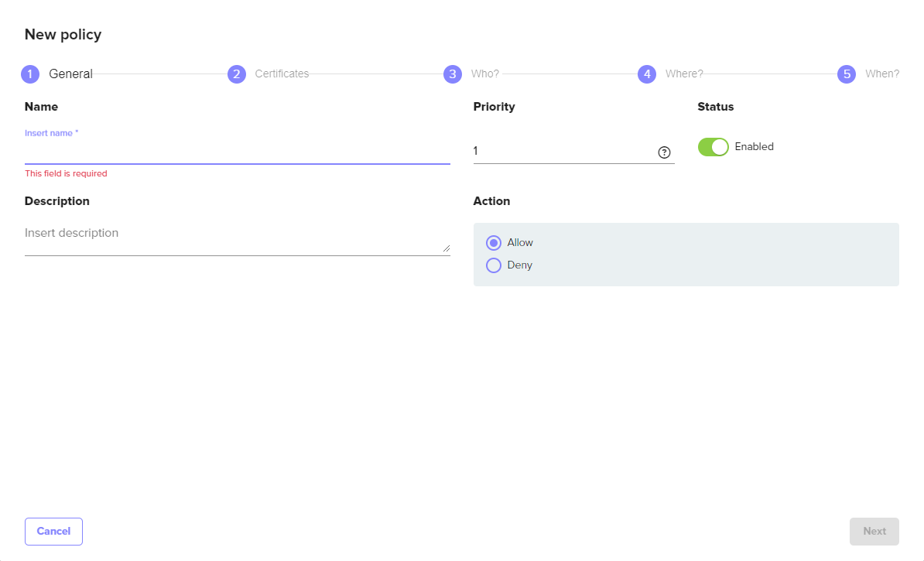The image size is (924, 561).
Task: Switch to the Certificates step label
Action: 282,74
